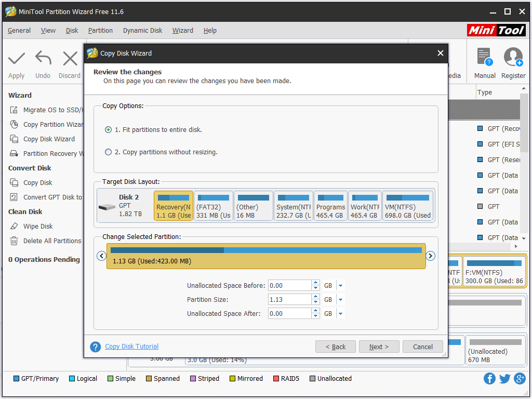Click the Discard X icon
The image size is (532, 399).
70,58
